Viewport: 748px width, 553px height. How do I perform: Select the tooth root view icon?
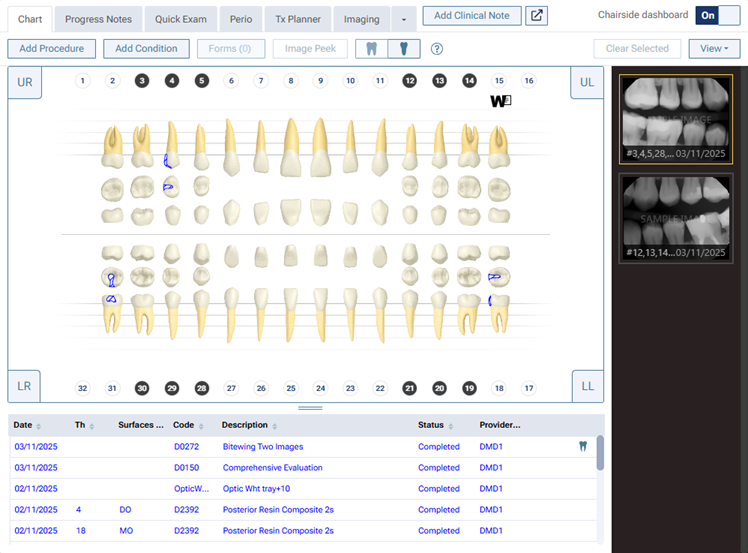click(405, 49)
